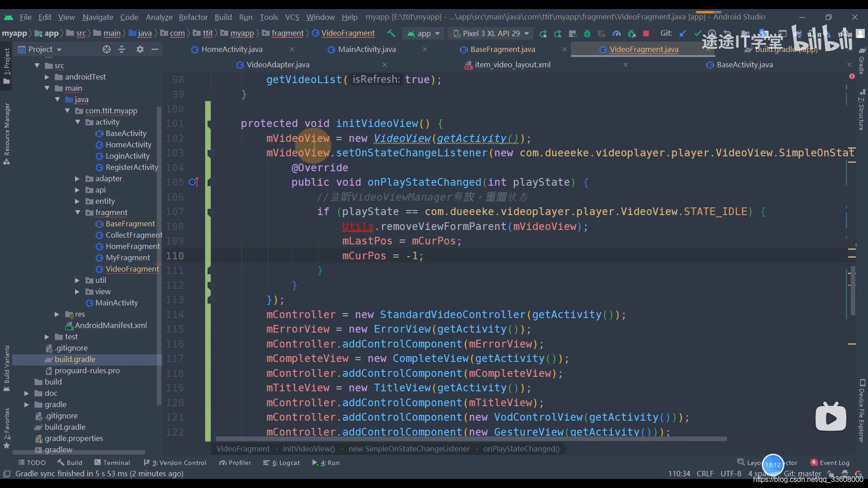This screenshot has width=868, height=488.
Task: Click the Apply Code Changes icon
Action: click(x=572, y=33)
